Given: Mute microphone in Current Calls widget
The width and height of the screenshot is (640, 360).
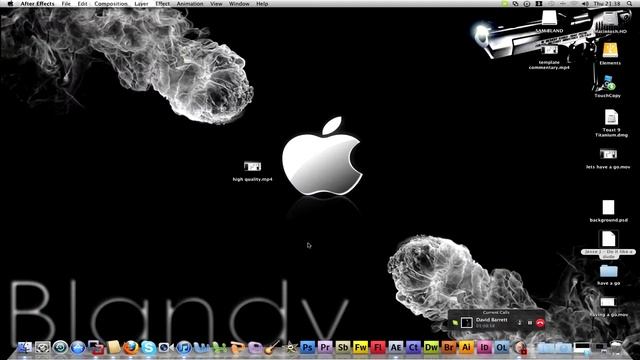Looking at the screenshot, I should point(520,323).
